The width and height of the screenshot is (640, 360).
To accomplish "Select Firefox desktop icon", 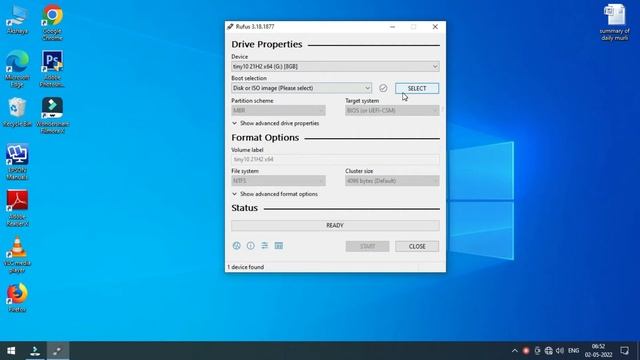I will (17, 298).
